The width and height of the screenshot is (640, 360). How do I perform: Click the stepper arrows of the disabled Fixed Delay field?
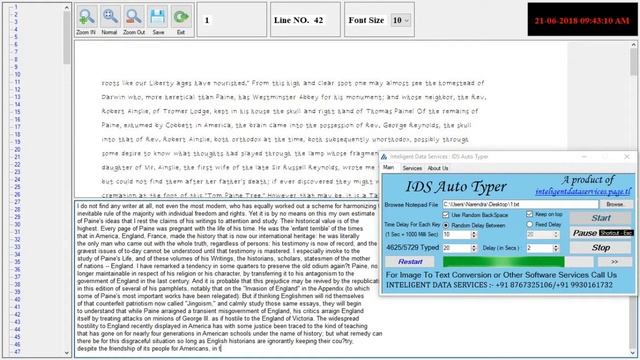coord(556,235)
